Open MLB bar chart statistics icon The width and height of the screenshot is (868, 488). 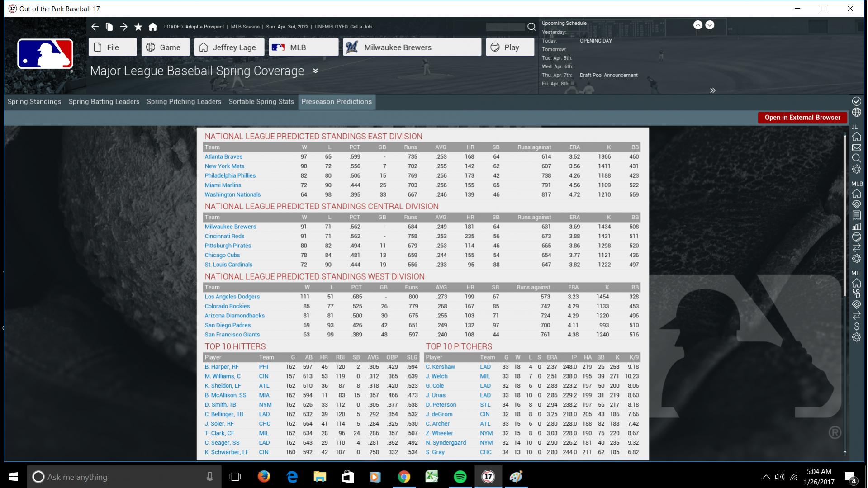point(856,226)
